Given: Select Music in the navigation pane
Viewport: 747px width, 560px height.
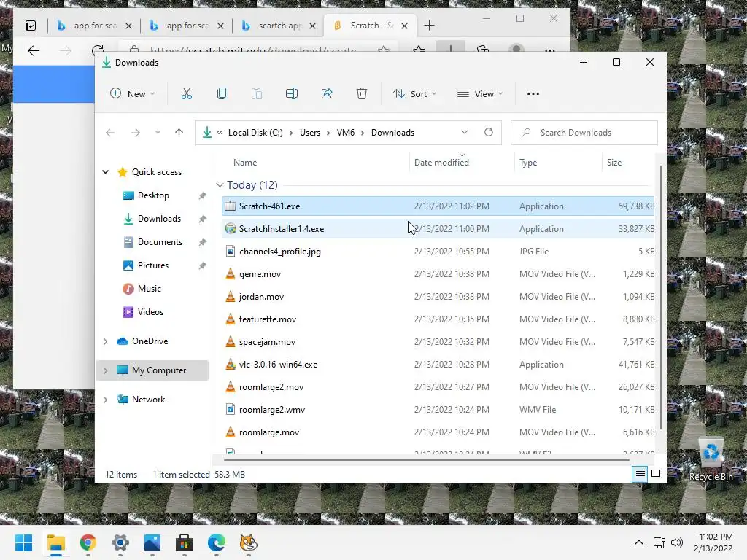Looking at the screenshot, I should point(149,289).
